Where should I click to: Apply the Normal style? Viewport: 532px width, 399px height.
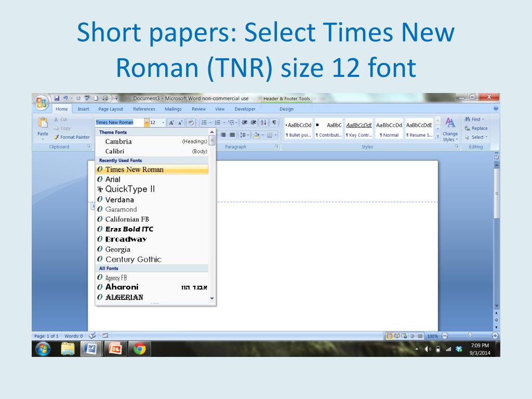coord(389,129)
